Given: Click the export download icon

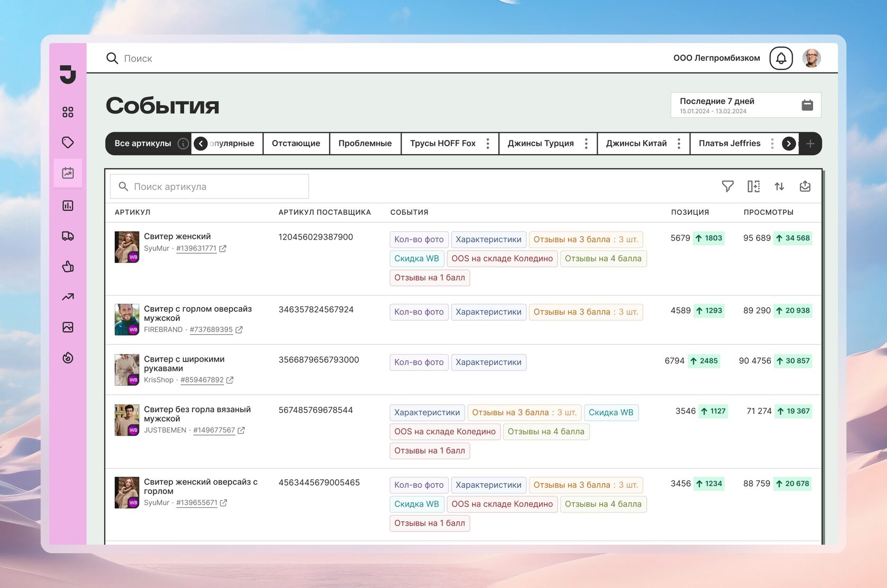Looking at the screenshot, I should pyautogui.click(x=805, y=186).
